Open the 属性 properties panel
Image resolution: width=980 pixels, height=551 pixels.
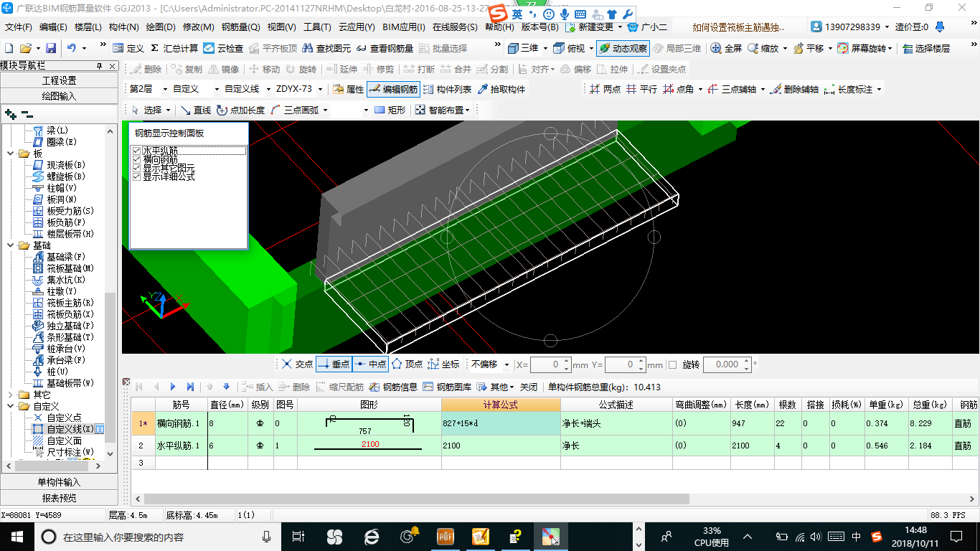click(x=349, y=89)
